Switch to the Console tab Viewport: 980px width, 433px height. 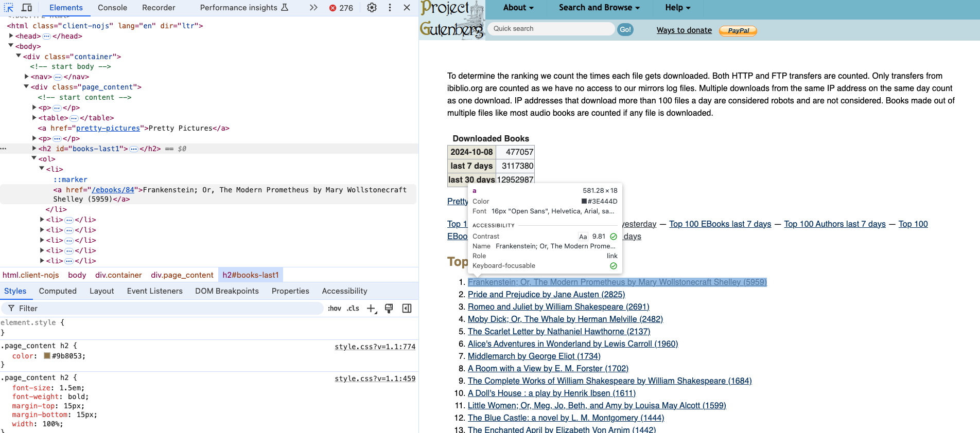point(112,8)
